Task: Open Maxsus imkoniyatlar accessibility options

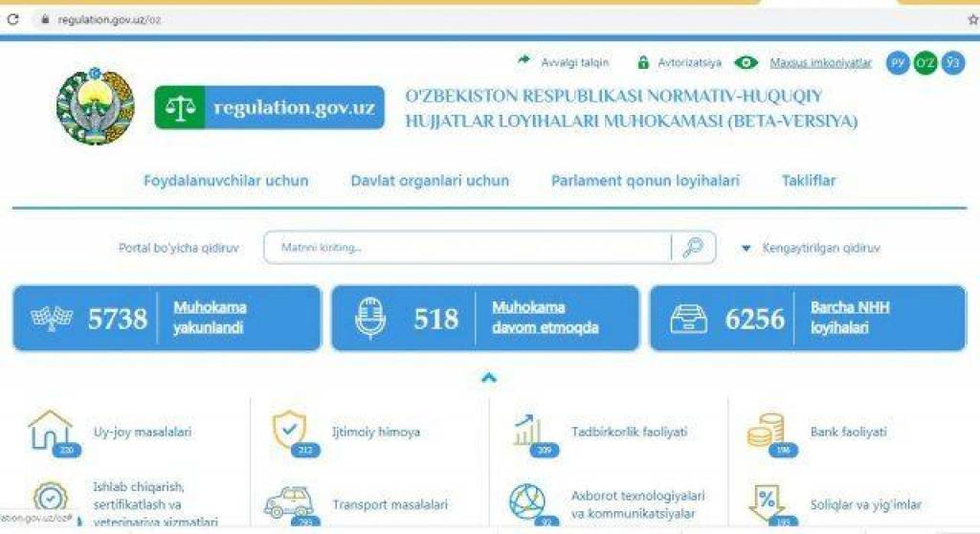Action: point(820,63)
